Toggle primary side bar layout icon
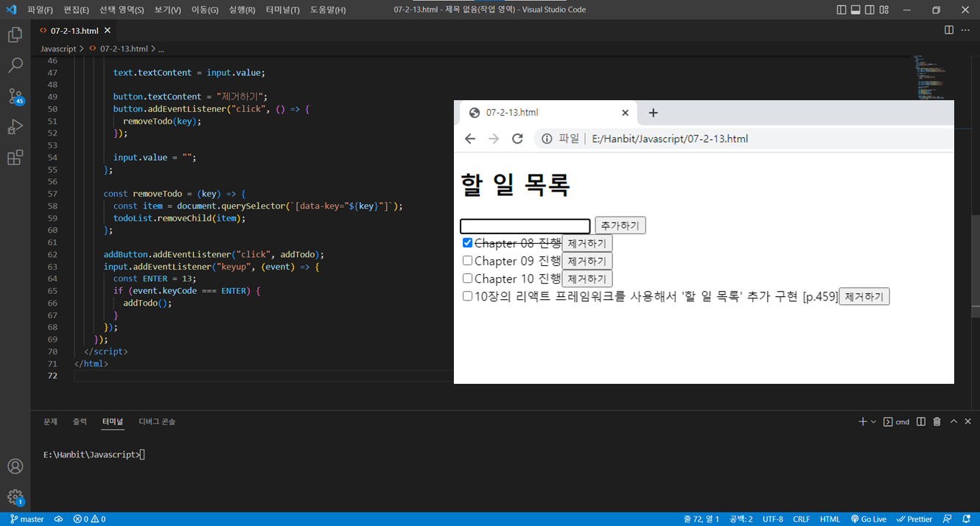 (x=842, y=10)
